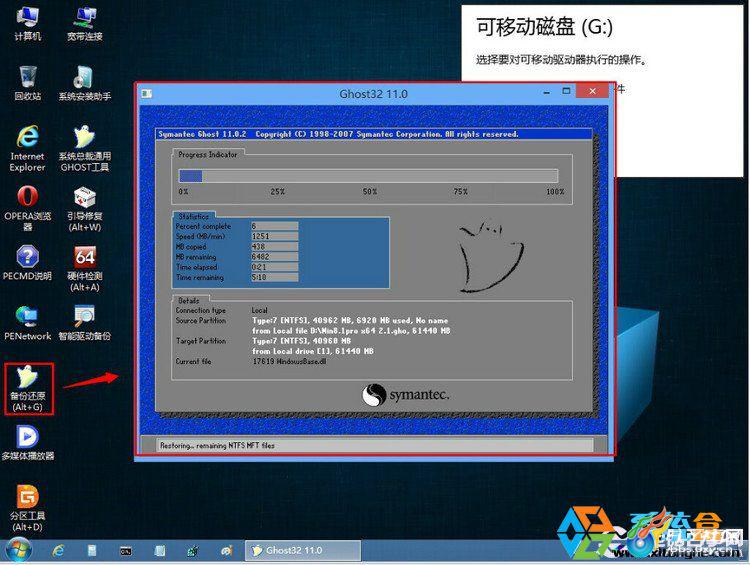Launch Internet Explorer desktop icon
750x565 pixels.
point(27,148)
